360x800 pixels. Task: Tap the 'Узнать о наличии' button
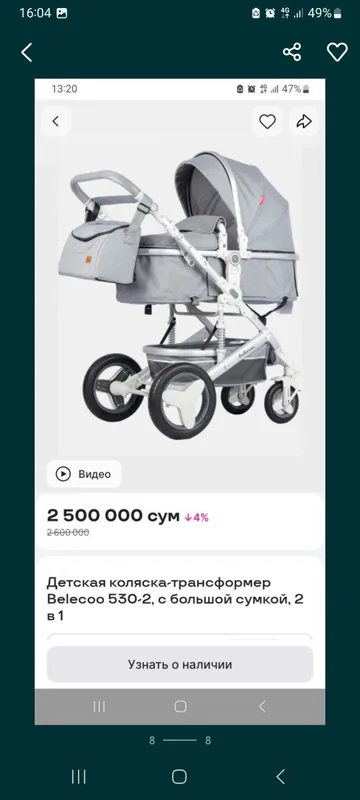pos(180,664)
